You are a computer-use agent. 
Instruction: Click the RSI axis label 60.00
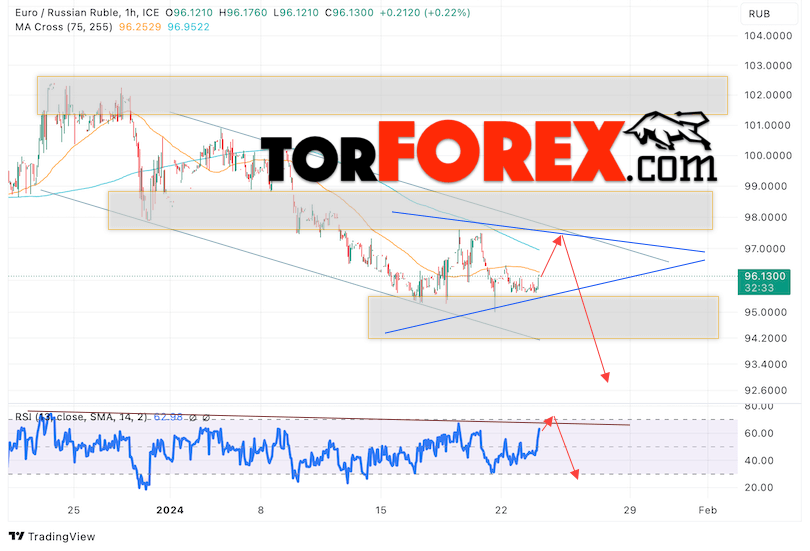(759, 433)
